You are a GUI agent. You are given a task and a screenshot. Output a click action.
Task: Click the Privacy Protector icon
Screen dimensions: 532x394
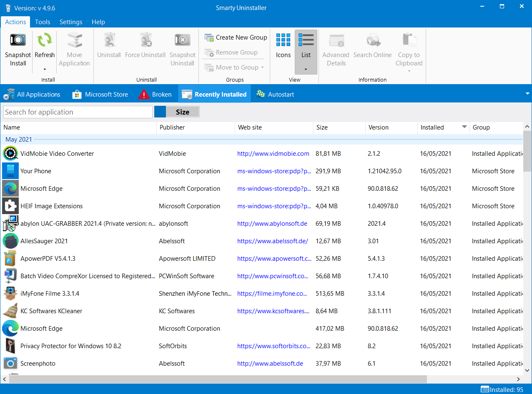[x=10, y=346]
